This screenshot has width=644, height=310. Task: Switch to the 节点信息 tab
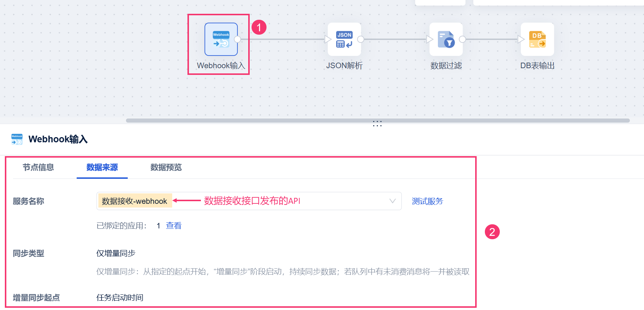(x=38, y=167)
